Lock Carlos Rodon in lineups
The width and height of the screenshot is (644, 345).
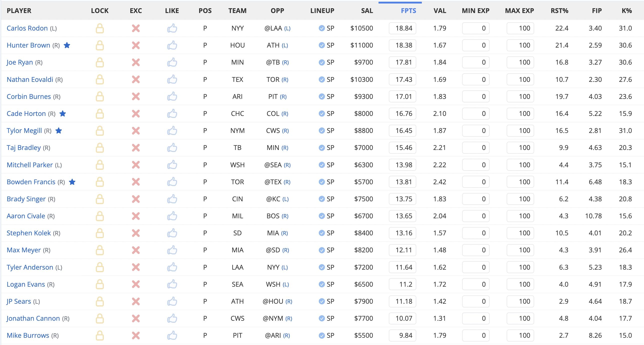coord(100,28)
